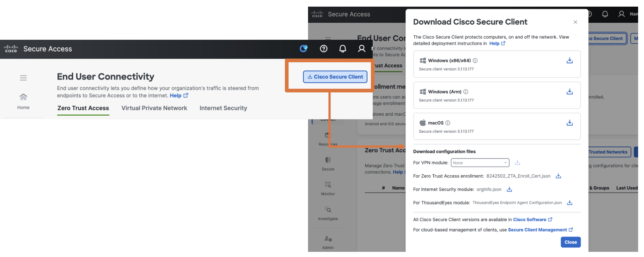Close the Download Cisco Secure Client dialog with X
This screenshot has height=257, width=644.
pyautogui.click(x=575, y=22)
